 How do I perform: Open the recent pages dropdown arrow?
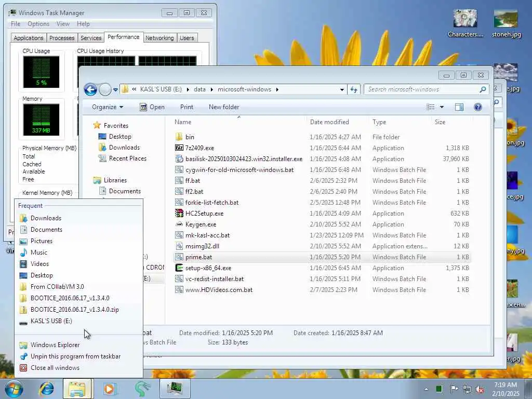(x=116, y=90)
